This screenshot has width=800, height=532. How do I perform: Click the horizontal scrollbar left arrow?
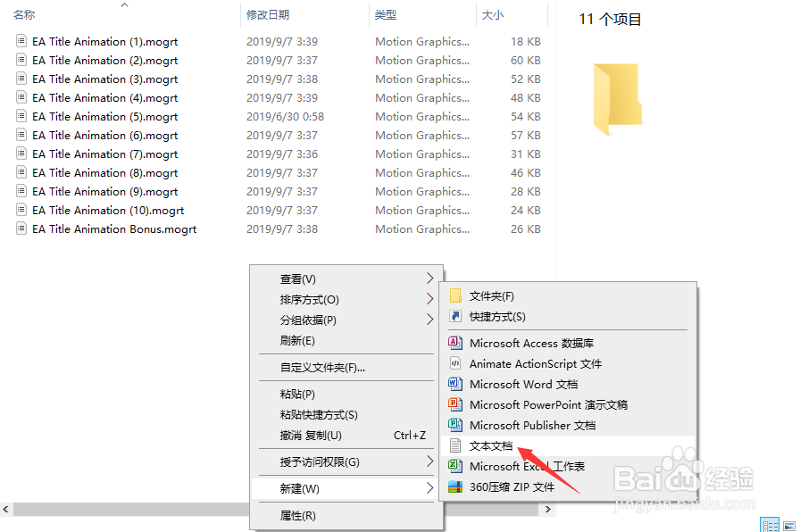point(5,509)
